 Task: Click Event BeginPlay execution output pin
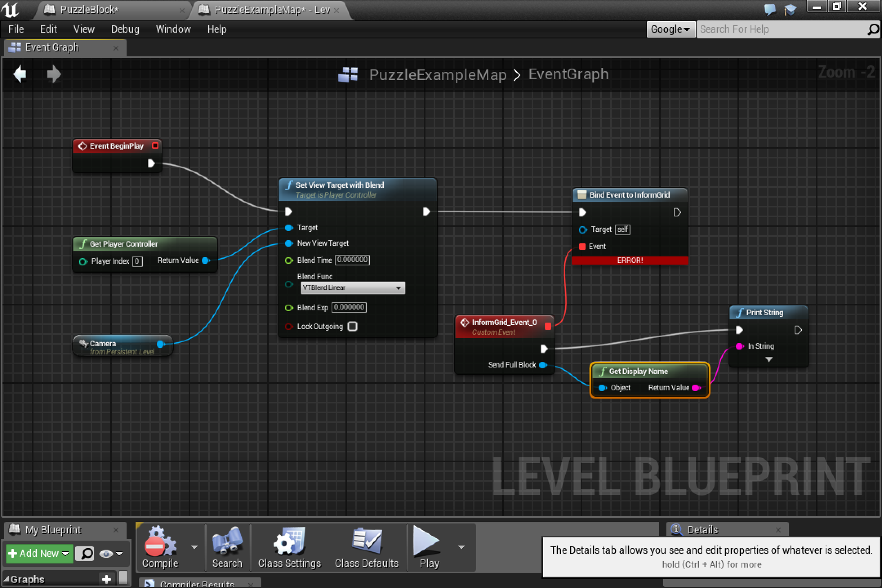[x=151, y=163]
